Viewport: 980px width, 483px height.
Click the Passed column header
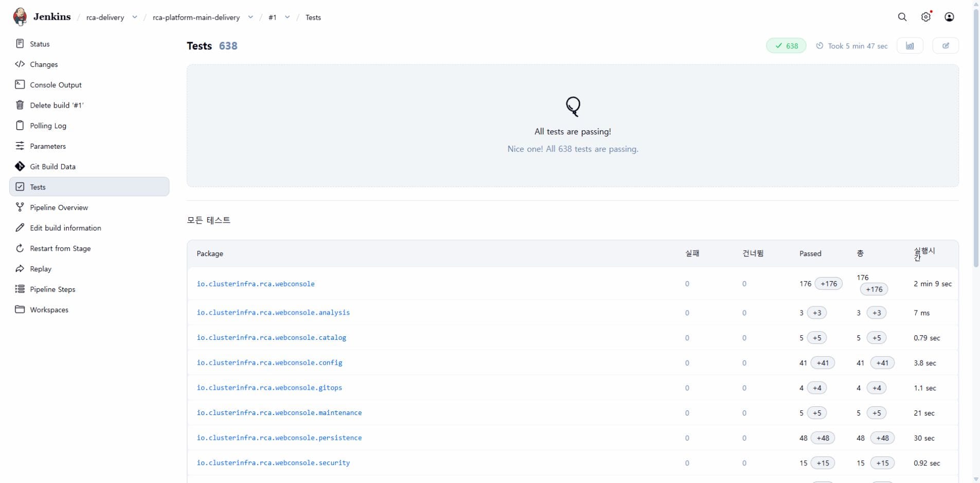pyautogui.click(x=810, y=253)
